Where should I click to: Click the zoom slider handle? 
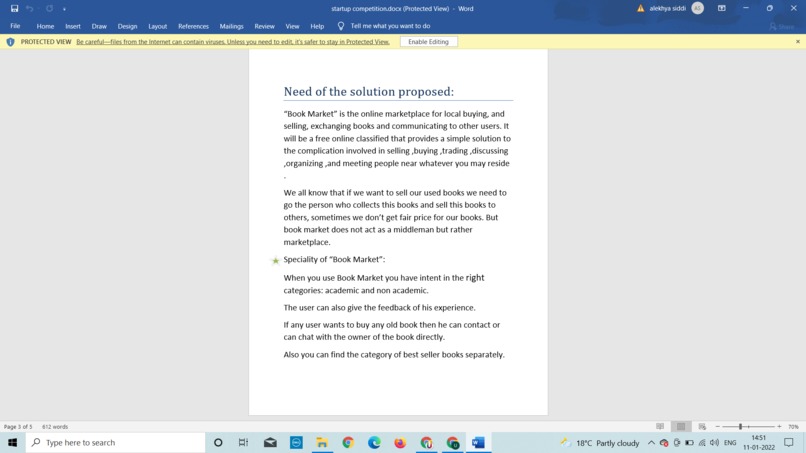tap(740, 426)
